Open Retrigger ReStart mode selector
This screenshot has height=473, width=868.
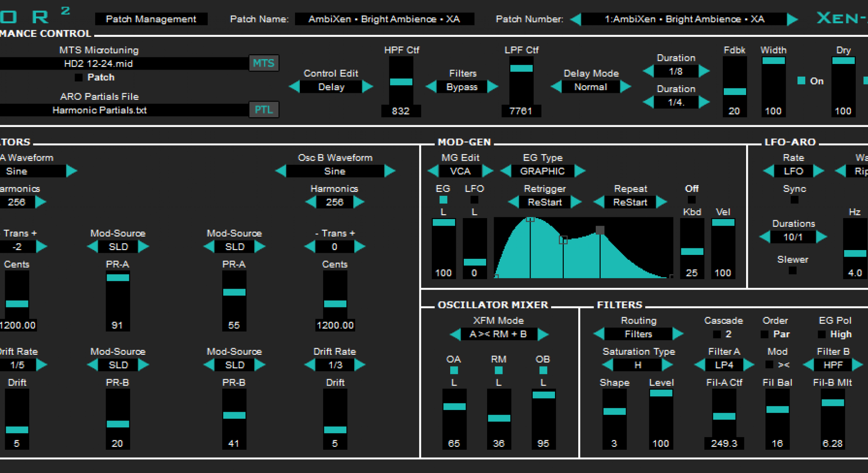pyautogui.click(x=544, y=202)
